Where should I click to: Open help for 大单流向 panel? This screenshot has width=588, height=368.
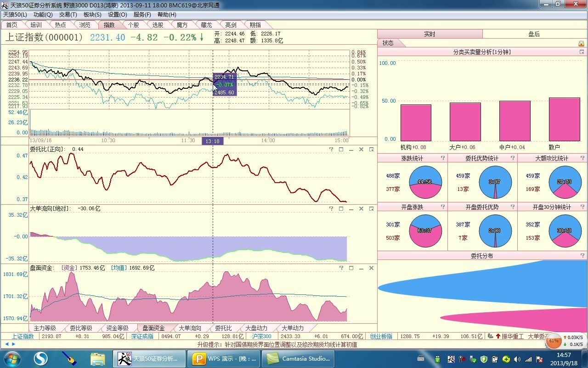click(331, 208)
